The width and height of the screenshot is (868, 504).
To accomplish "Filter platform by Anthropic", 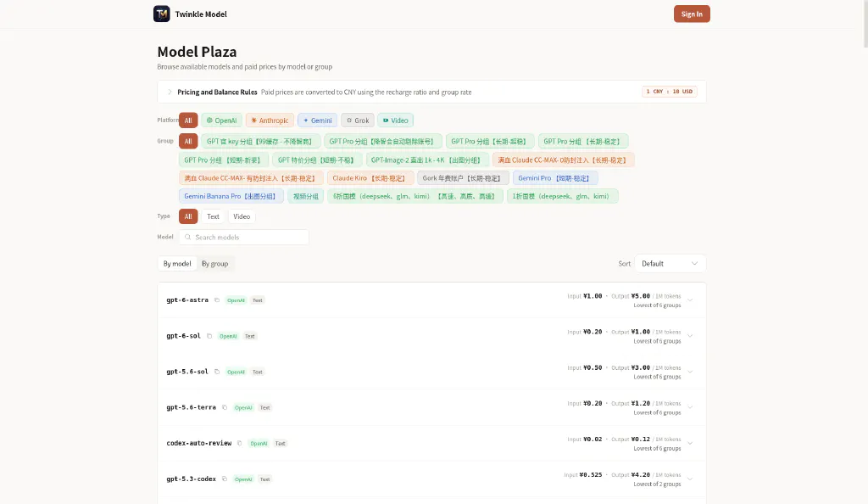I will click(270, 120).
